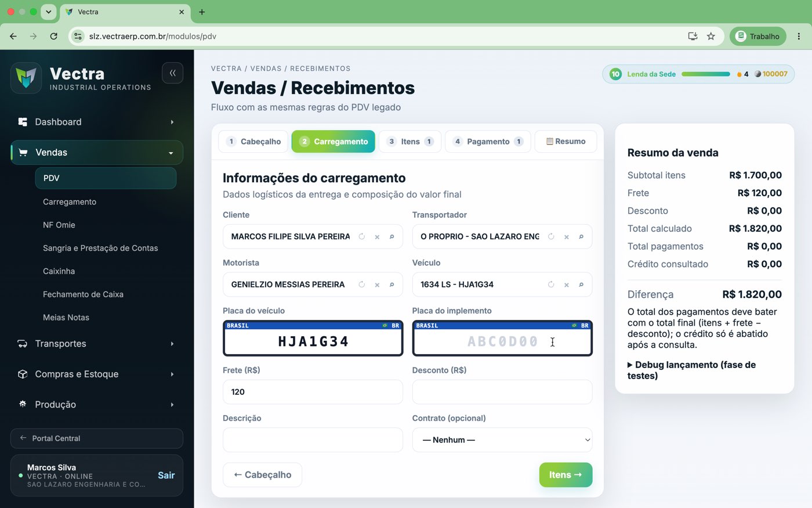Open Caixinha sidebar entry
Image resolution: width=812 pixels, height=508 pixels.
pos(59,271)
